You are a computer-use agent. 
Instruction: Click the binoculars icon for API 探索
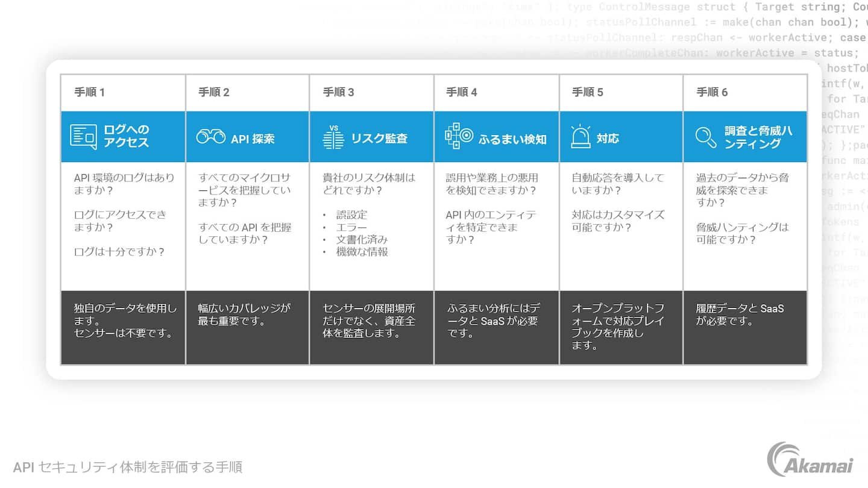point(210,137)
